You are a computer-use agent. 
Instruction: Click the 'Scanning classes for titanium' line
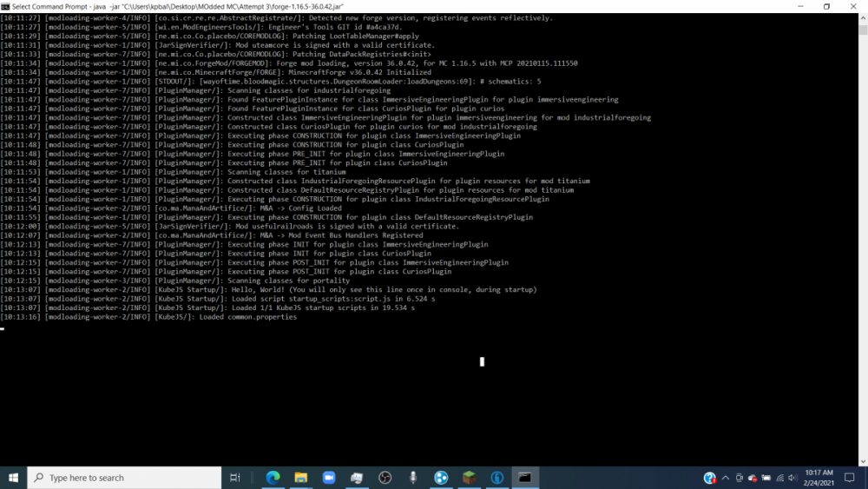pyautogui.click(x=174, y=172)
